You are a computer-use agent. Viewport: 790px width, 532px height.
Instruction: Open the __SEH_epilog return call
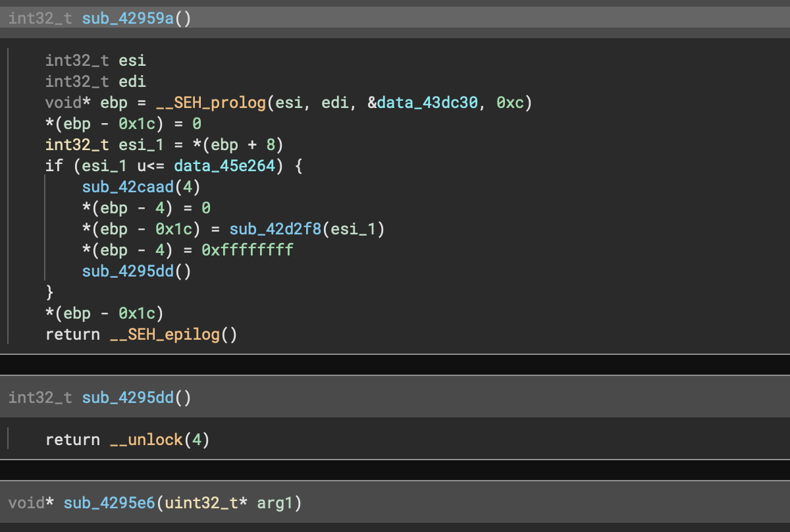[165, 334]
